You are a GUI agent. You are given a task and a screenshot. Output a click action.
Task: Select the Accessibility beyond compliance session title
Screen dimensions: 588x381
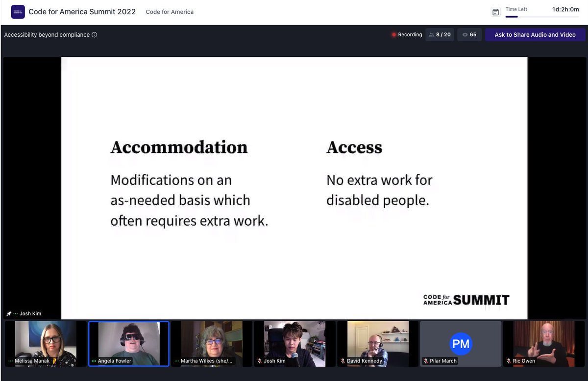point(47,35)
